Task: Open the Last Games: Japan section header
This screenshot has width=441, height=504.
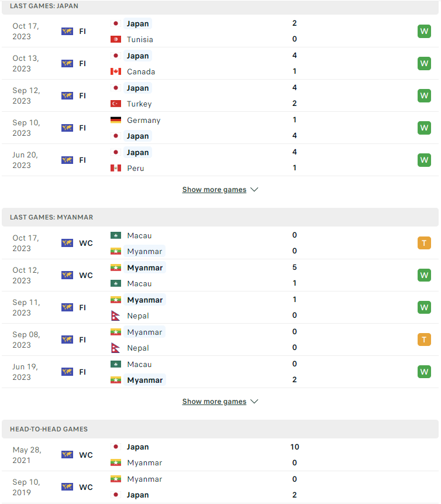Action: pyautogui.click(x=220, y=6)
